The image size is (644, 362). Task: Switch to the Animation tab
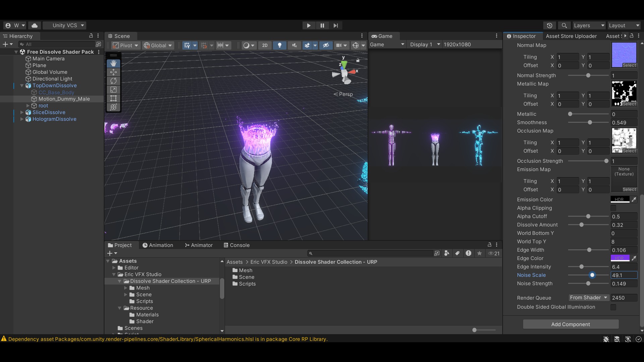158,245
